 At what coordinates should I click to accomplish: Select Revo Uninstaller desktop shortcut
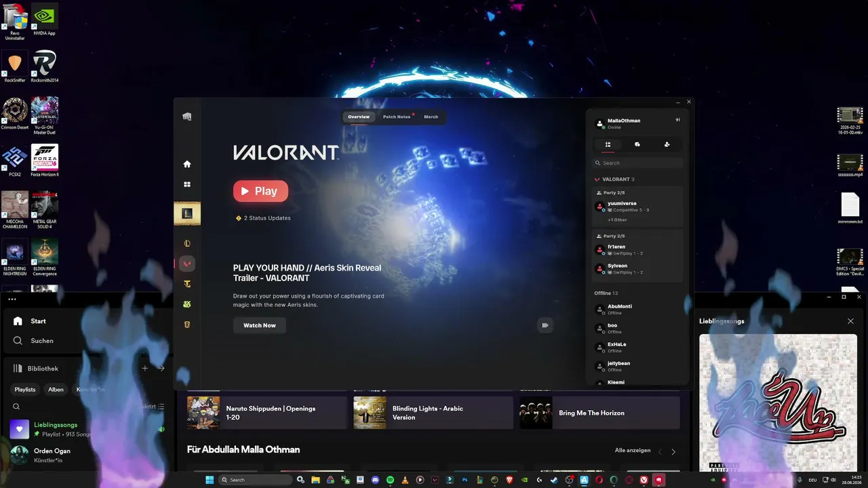[15, 22]
